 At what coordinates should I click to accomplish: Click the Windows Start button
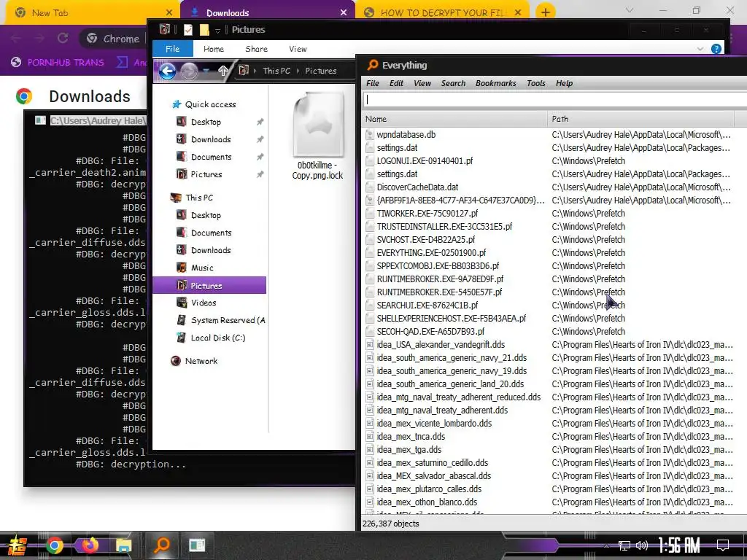[x=17, y=545]
